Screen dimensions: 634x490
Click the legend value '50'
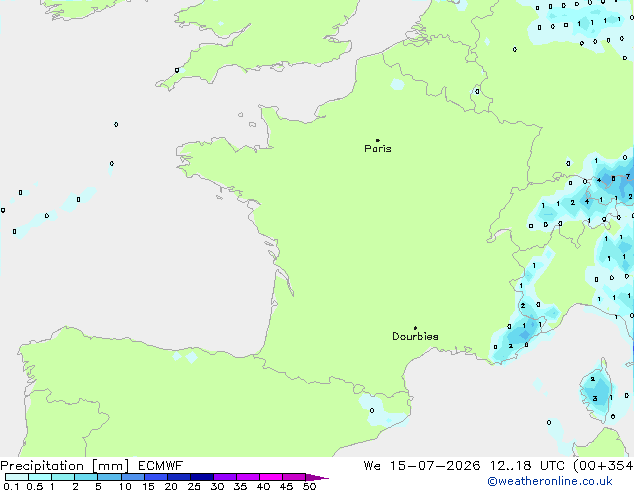(309, 486)
